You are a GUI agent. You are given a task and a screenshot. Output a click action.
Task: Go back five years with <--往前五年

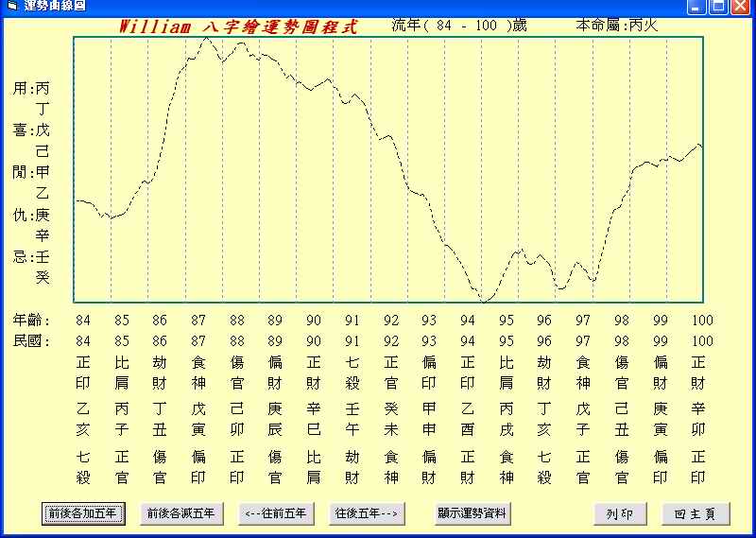point(275,513)
